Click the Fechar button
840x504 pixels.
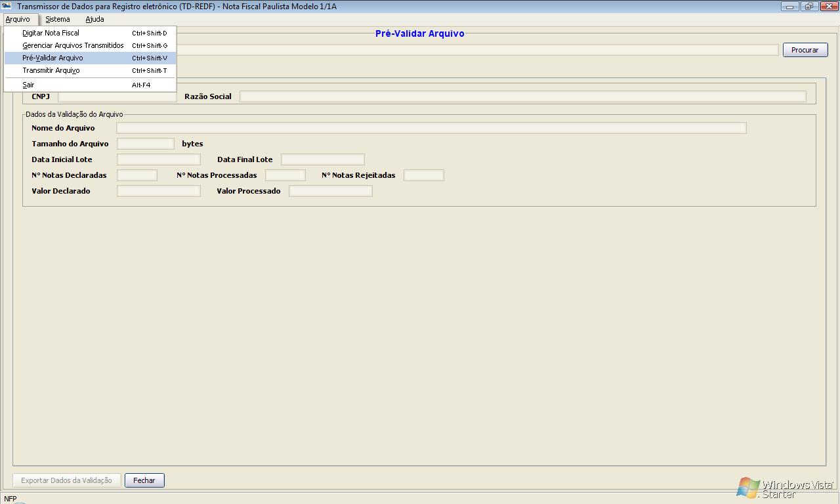144,480
